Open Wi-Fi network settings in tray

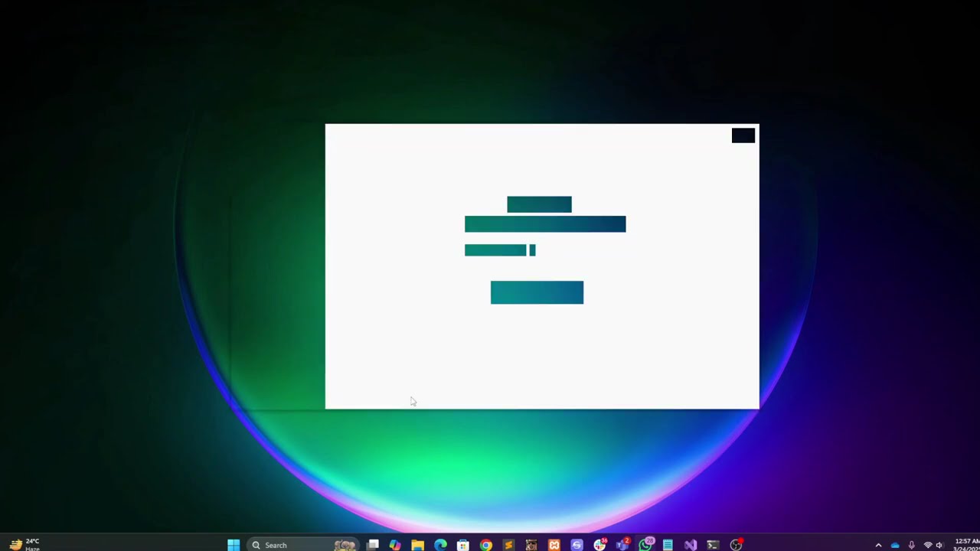(x=928, y=545)
